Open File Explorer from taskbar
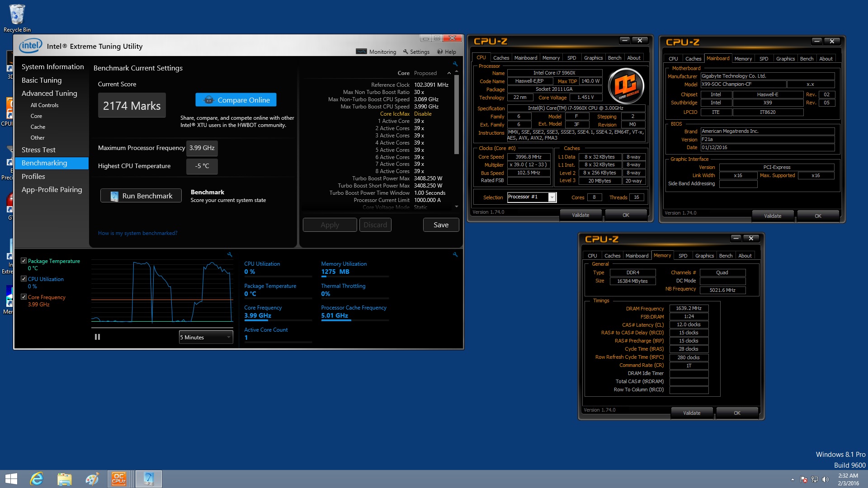The height and width of the screenshot is (488, 868). 64,479
